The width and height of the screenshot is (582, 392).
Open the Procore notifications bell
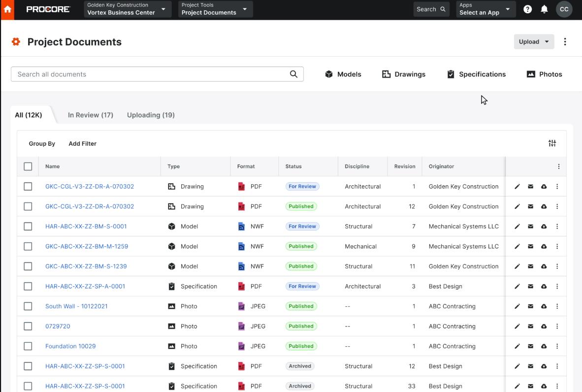point(544,9)
